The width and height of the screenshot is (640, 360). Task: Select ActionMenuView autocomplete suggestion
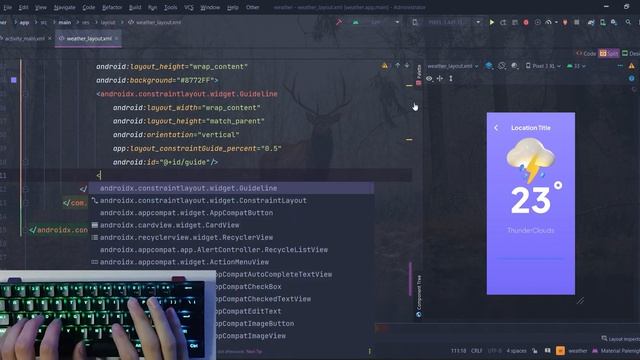coord(231,262)
